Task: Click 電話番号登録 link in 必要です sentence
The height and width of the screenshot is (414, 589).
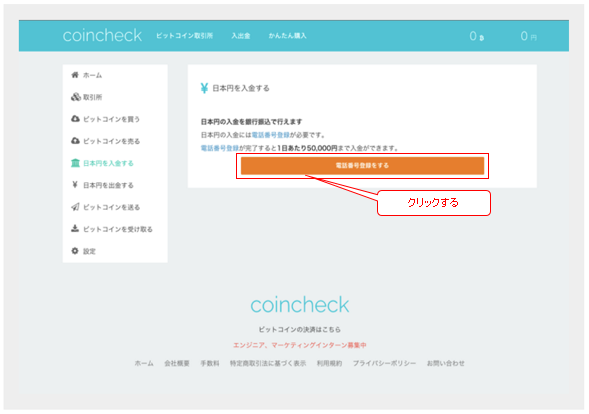Action: pos(270,135)
